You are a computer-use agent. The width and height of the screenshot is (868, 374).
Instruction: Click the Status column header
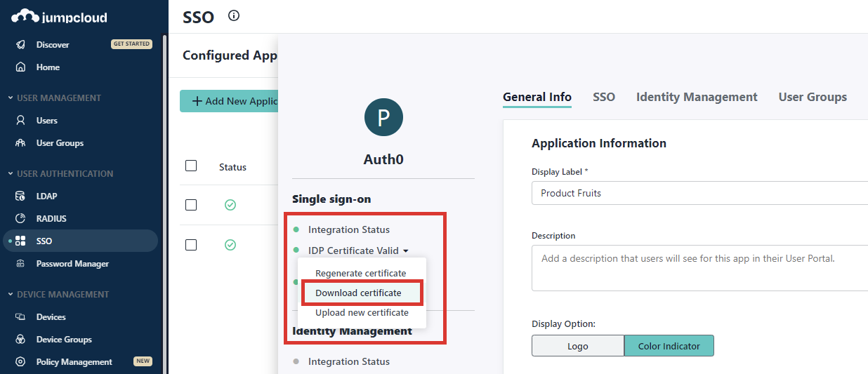pos(232,167)
